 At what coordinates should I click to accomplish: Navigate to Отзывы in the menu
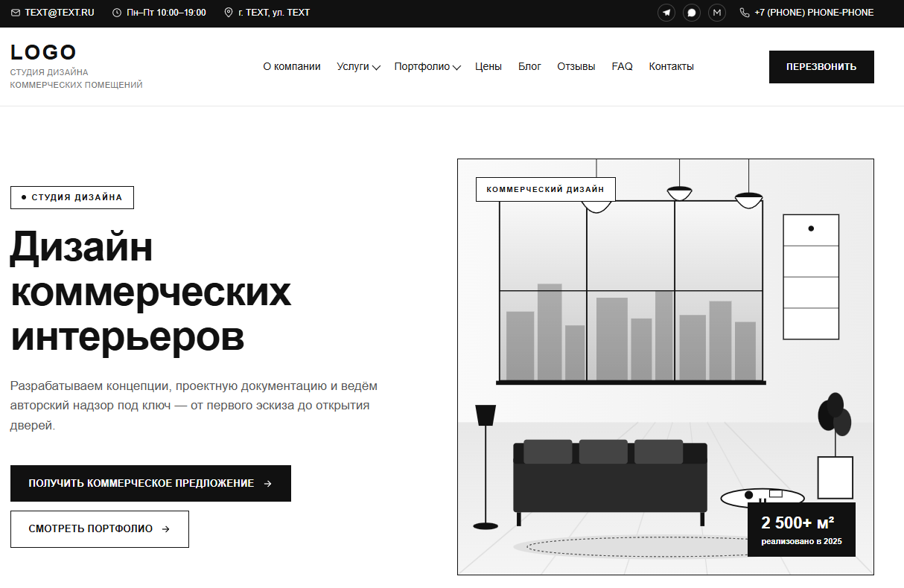point(576,66)
